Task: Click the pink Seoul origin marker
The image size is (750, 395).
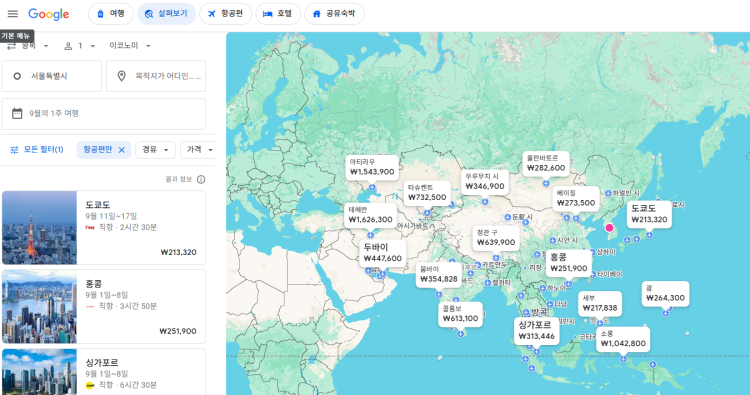Action: 609,228
